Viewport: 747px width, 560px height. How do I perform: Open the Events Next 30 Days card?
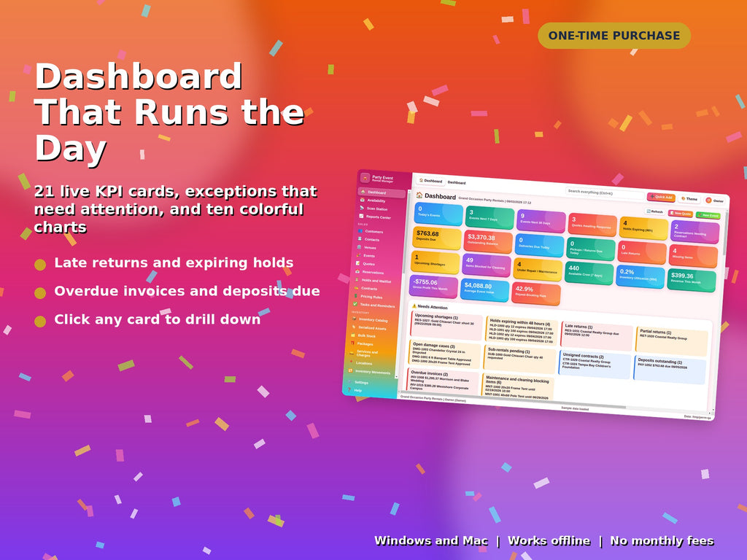click(x=541, y=220)
